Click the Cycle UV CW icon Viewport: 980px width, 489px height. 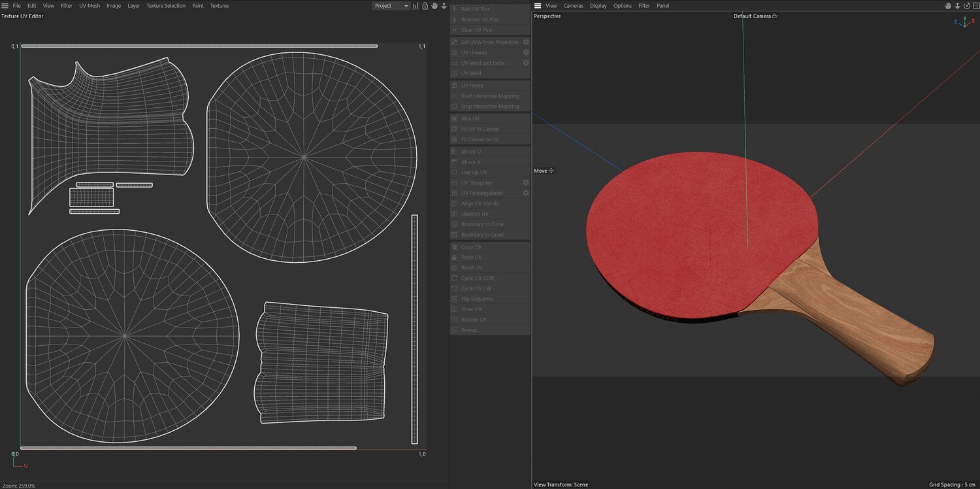[455, 289]
